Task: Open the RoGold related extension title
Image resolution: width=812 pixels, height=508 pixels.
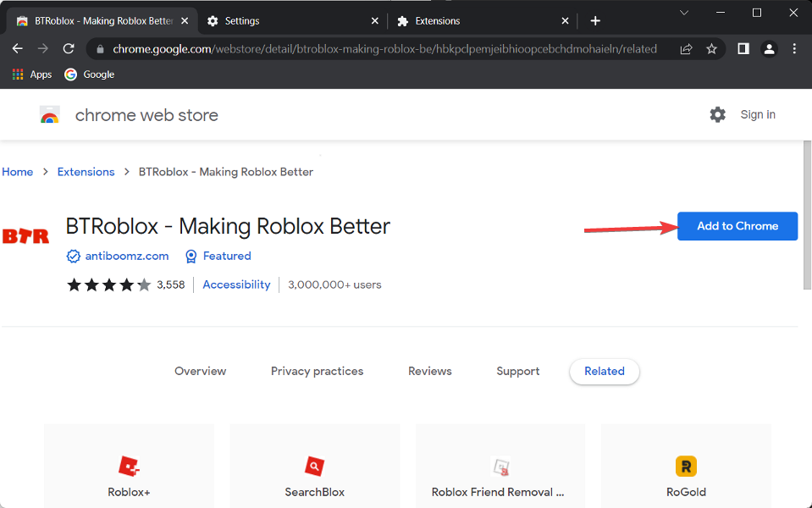Action: point(686,492)
